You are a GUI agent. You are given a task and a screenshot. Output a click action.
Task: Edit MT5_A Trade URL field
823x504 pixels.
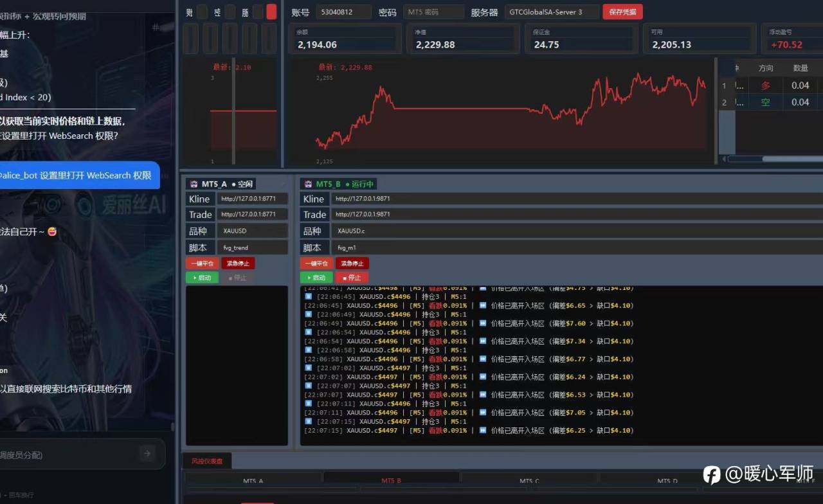coord(252,214)
